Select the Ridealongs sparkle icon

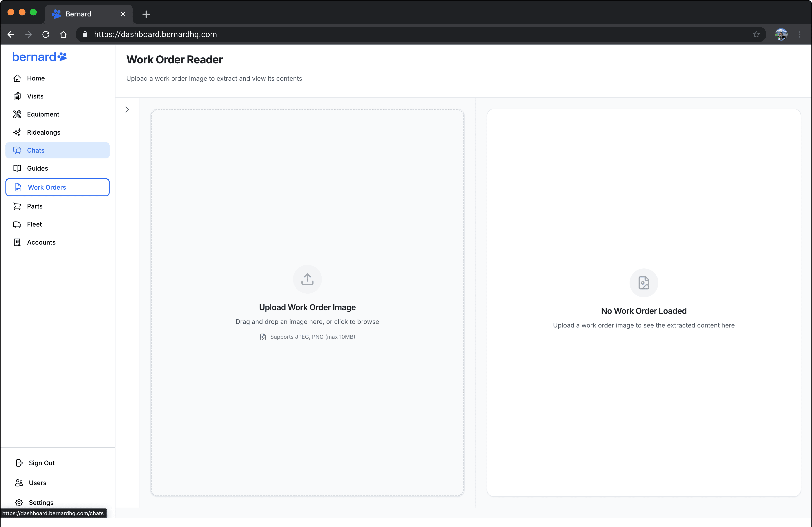point(17,132)
